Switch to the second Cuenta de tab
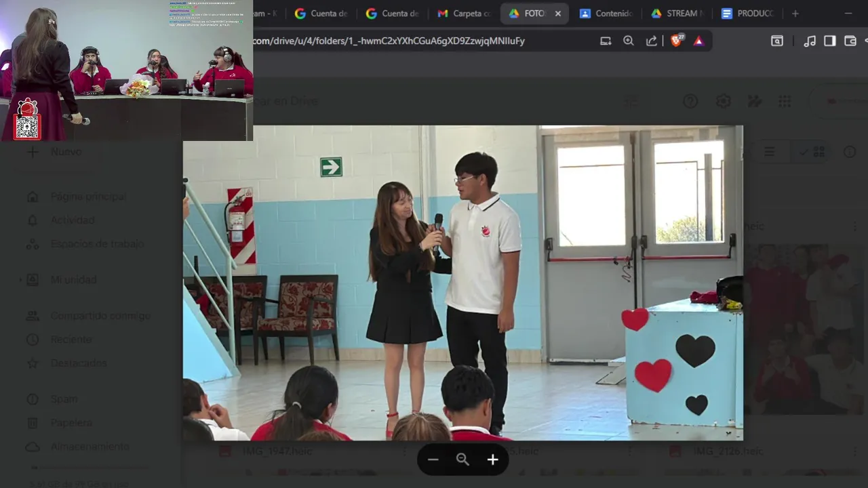 (392, 14)
